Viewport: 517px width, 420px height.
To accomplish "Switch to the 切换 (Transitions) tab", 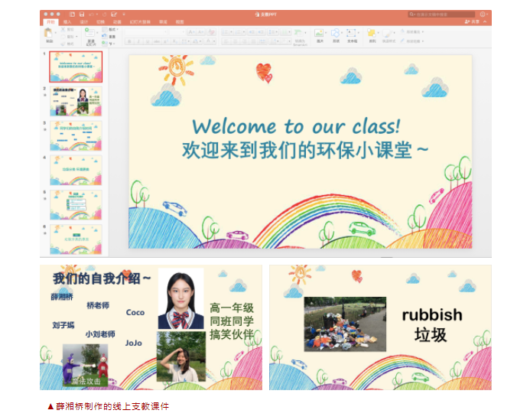I will point(100,22).
